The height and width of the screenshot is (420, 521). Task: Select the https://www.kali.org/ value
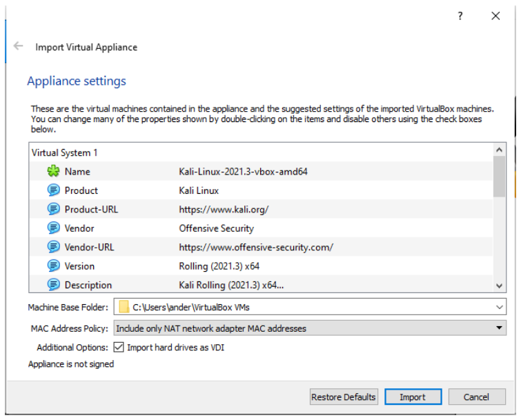(224, 210)
